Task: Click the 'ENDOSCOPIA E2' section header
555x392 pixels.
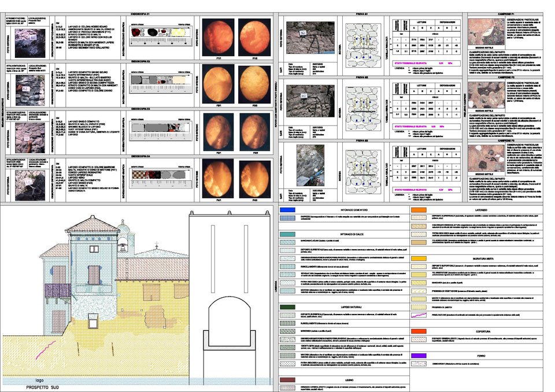Action: coord(140,61)
